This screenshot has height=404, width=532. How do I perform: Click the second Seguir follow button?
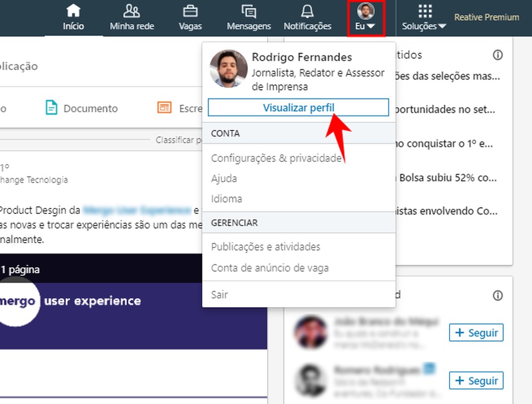(x=476, y=381)
